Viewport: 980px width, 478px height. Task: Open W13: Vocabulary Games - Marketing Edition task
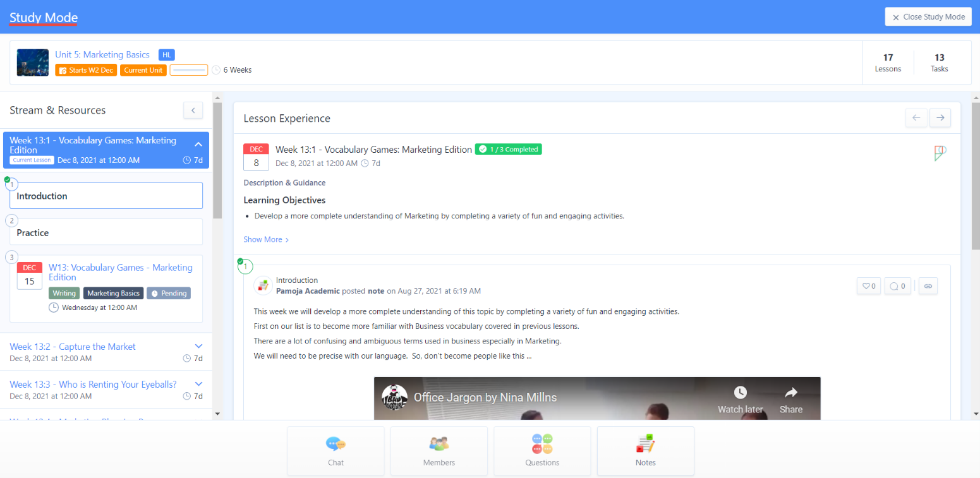click(121, 272)
